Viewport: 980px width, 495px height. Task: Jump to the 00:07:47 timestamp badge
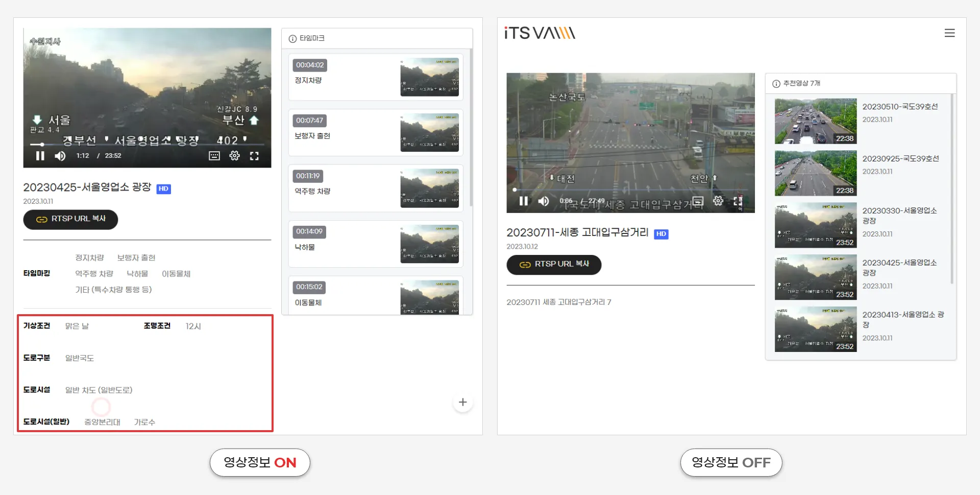click(310, 121)
